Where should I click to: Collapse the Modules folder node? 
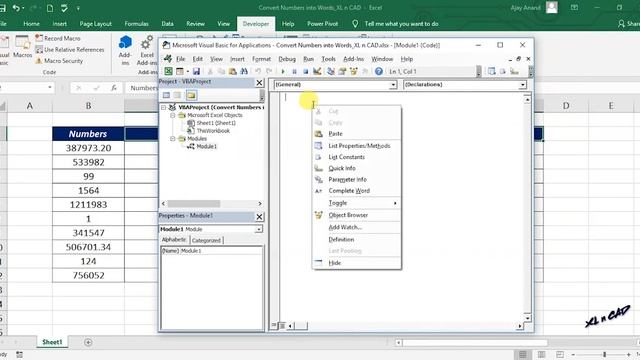173,139
